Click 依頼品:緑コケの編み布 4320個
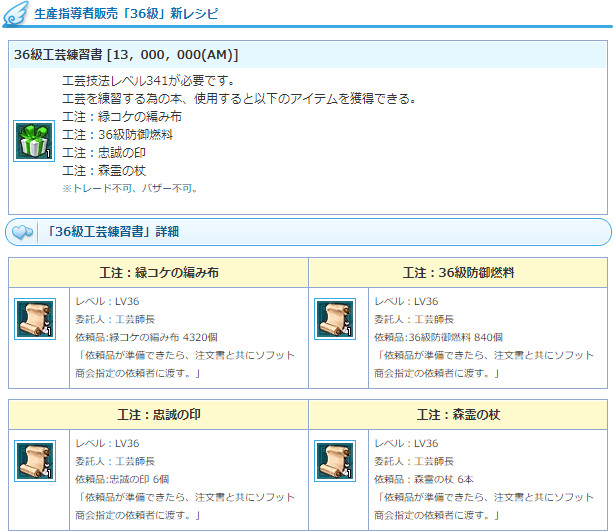This screenshot has width=614, height=532. click(146, 337)
